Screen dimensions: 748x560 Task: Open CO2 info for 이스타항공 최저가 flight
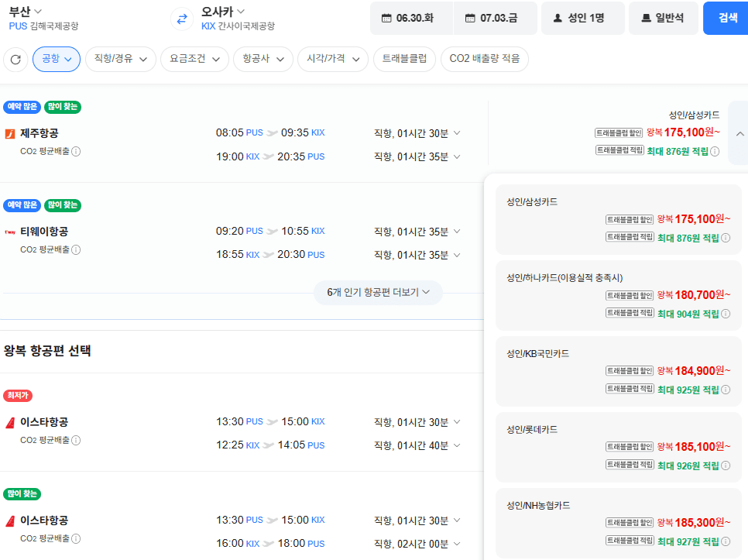[x=76, y=440]
